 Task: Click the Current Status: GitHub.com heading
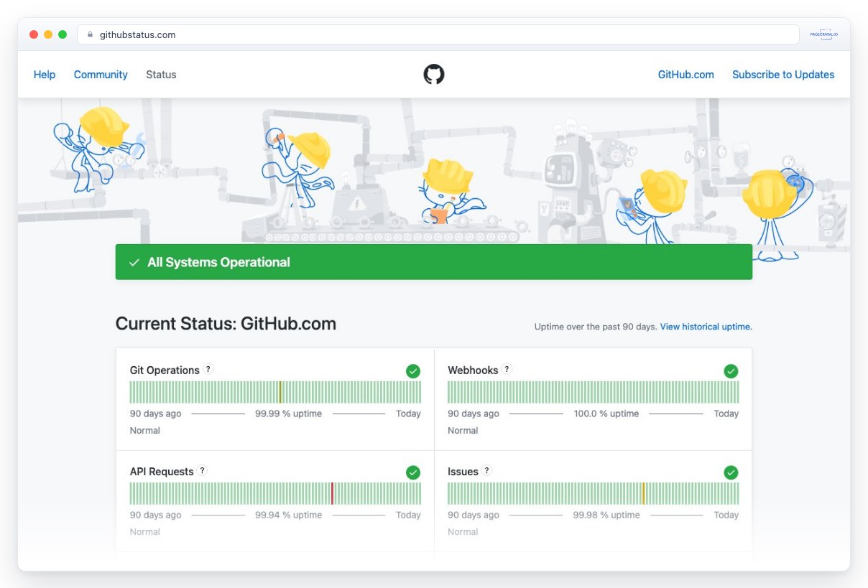226,324
